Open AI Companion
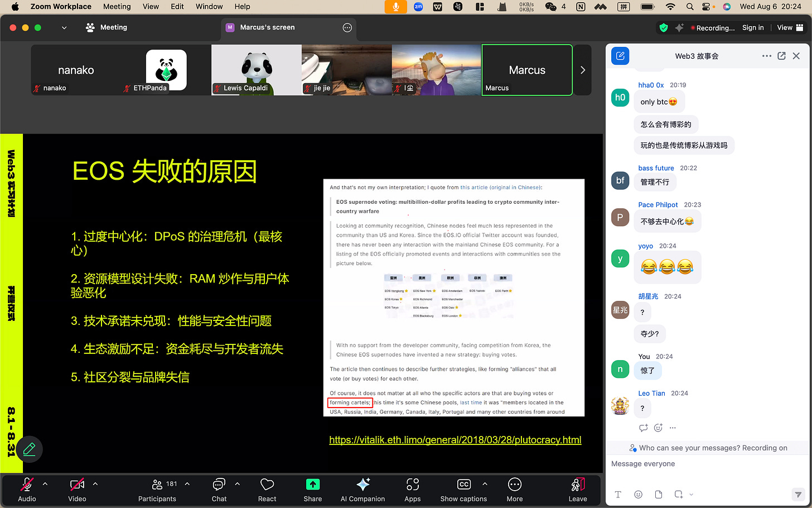Screen dimensions: 812x508 pyautogui.click(x=363, y=490)
